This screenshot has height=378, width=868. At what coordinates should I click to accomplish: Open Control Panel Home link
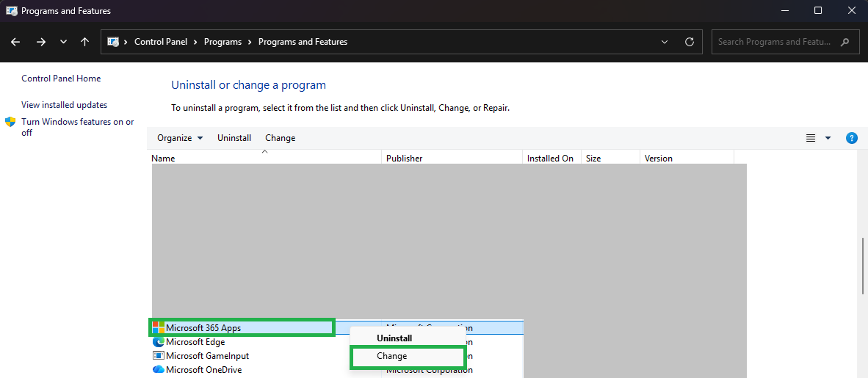(x=61, y=79)
